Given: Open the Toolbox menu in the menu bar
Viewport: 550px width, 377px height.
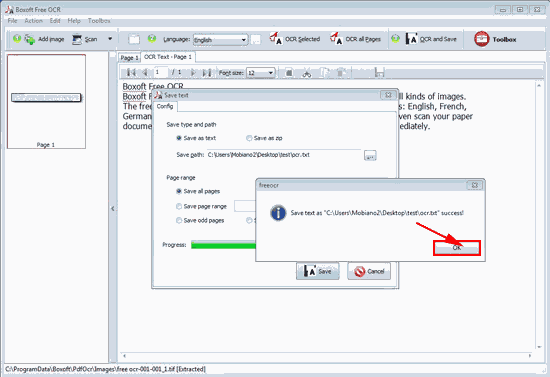Looking at the screenshot, I should (99, 21).
